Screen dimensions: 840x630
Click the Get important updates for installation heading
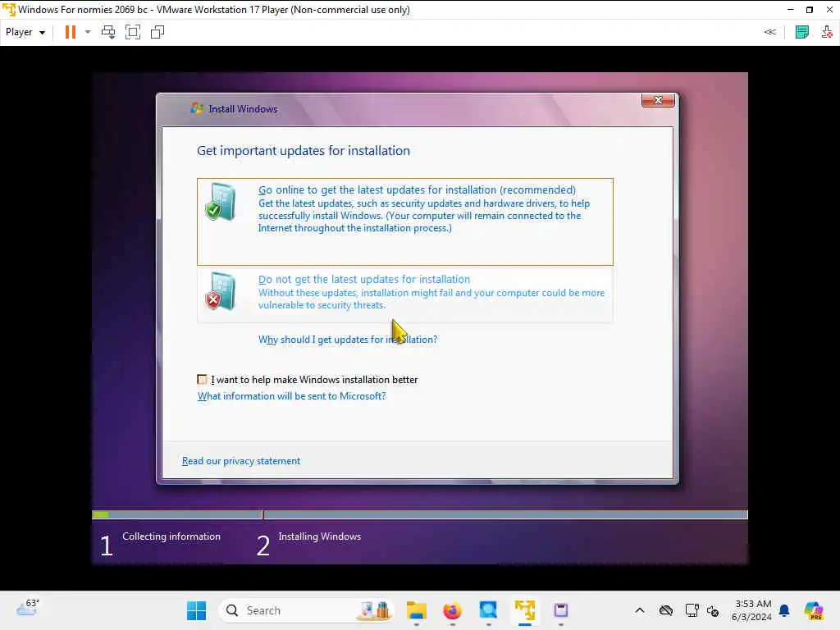pyautogui.click(x=304, y=151)
